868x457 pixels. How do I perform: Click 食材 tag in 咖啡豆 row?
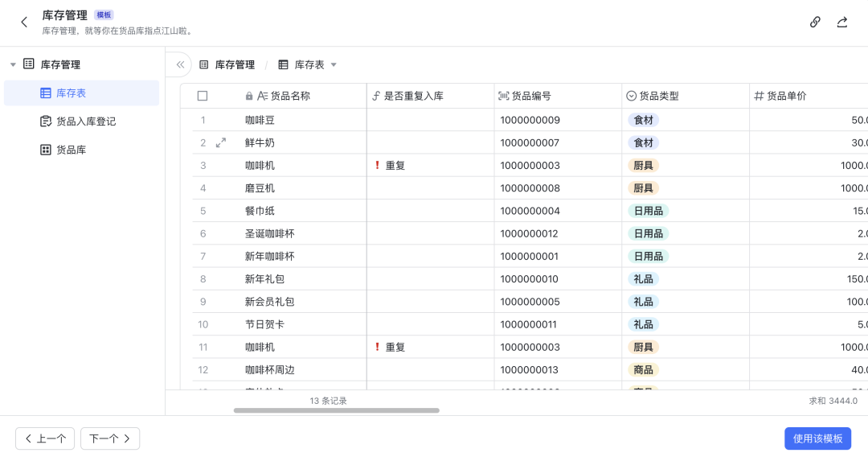tap(643, 120)
